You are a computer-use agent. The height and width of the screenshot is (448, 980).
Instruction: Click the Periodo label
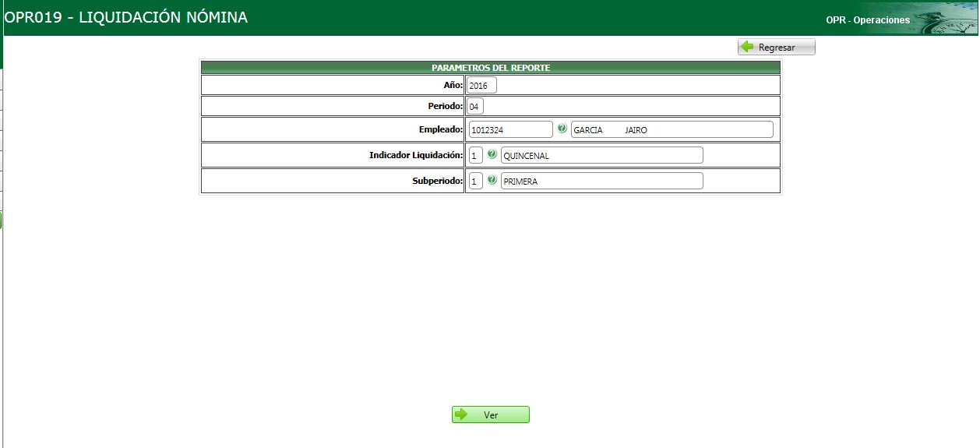coord(446,105)
